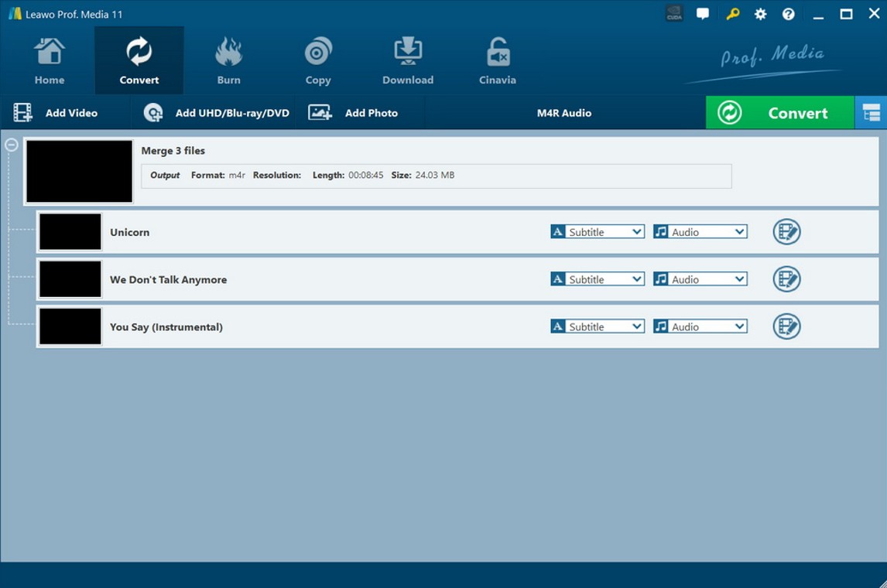
Task: Open the Home module
Action: click(x=50, y=62)
